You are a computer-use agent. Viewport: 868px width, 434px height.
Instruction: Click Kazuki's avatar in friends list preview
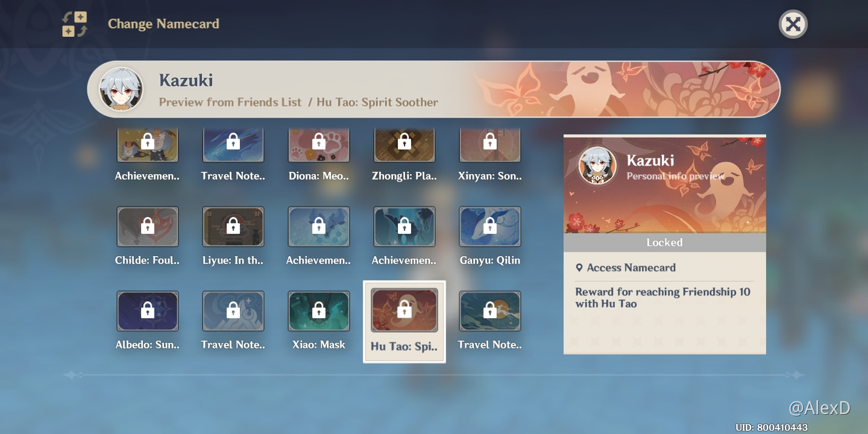121,89
